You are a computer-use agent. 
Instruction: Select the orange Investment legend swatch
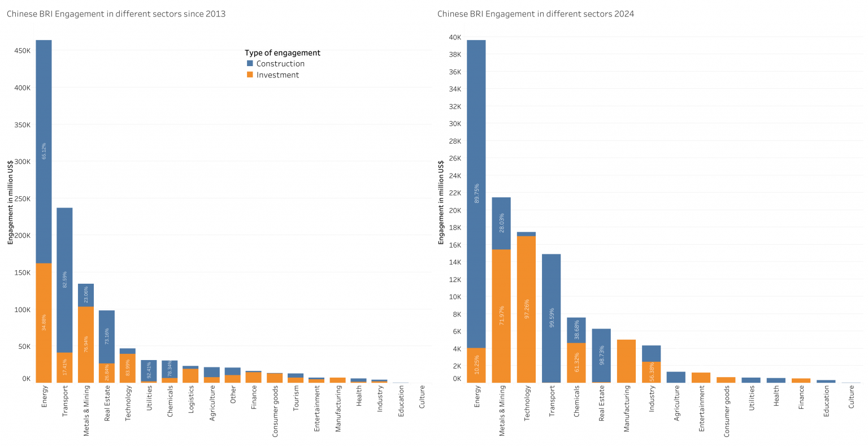[x=249, y=75]
